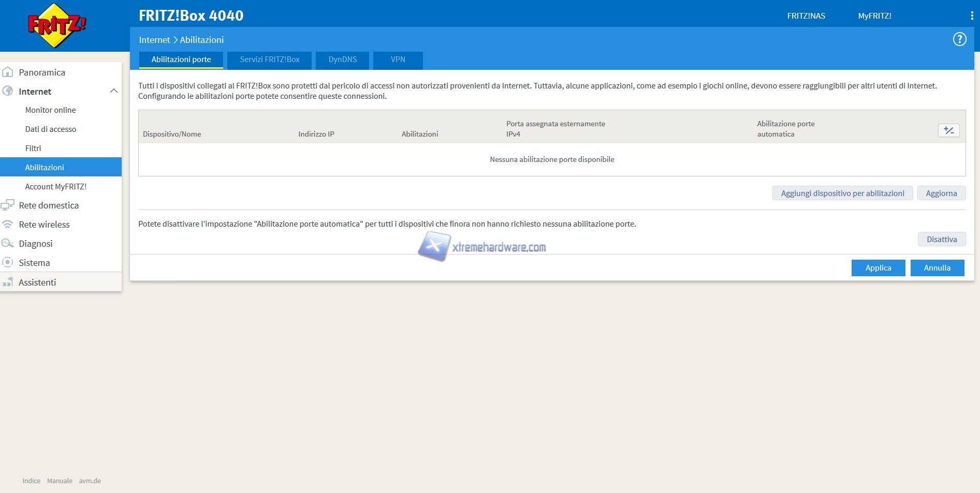
Task: Open the three-dot options menu
Action: (971, 16)
